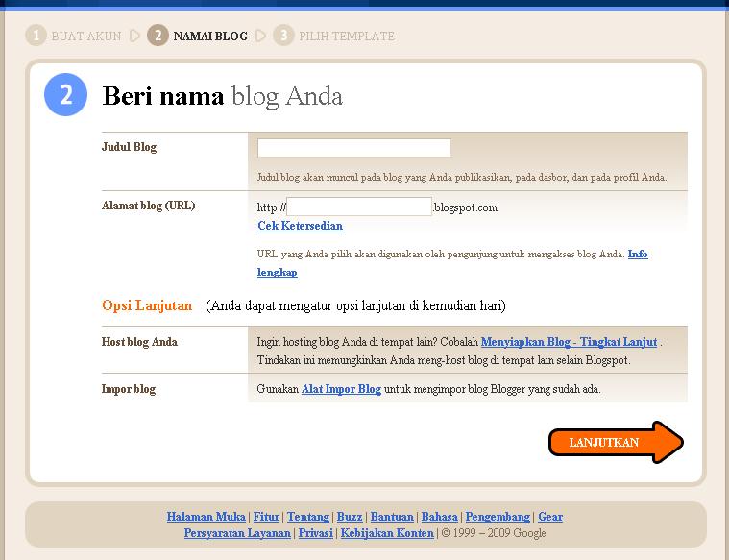This screenshot has height=560, width=729.
Task: Click the Beri nama blog Anda heading
Action: [222, 96]
